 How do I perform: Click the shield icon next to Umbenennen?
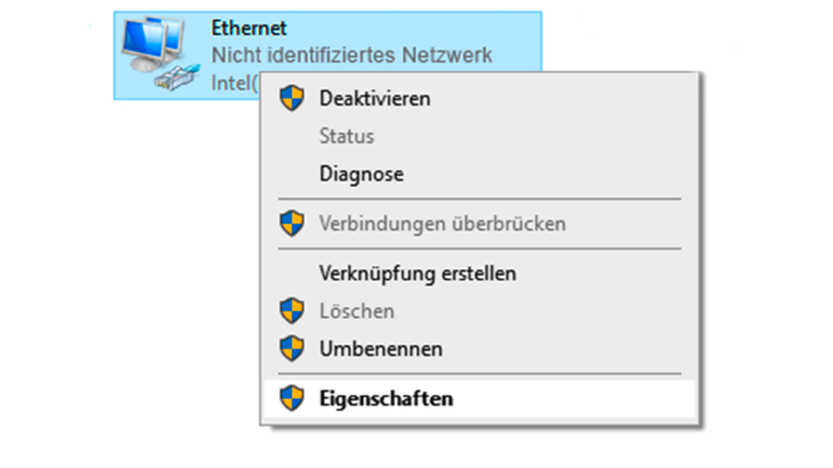tap(292, 348)
